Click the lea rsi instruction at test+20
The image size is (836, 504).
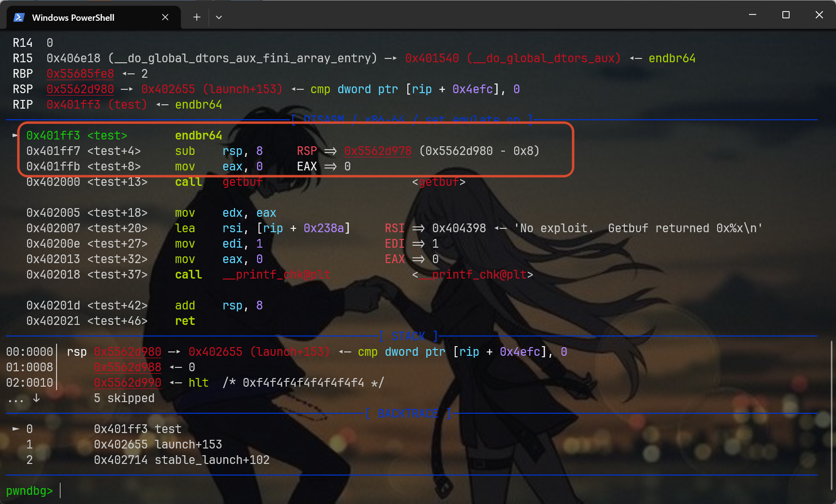tap(262, 228)
